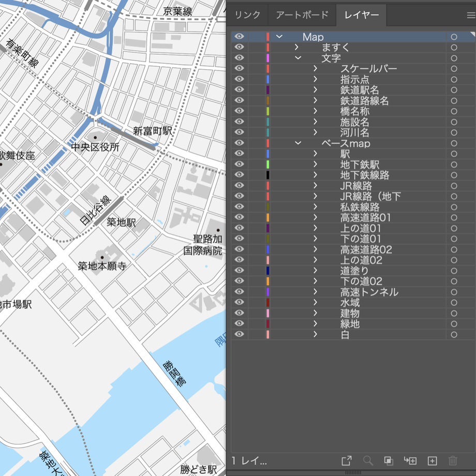Select the 鉄道路線名 layer name
Image resolution: width=476 pixels, height=476 pixels.
(364, 100)
